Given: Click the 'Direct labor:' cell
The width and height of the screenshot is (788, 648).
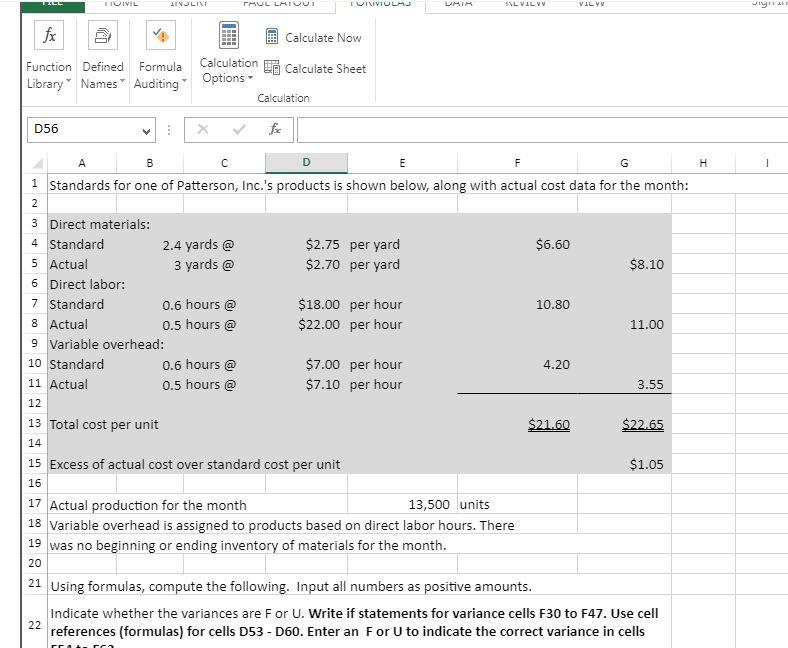Looking at the screenshot, I should (x=87, y=285).
